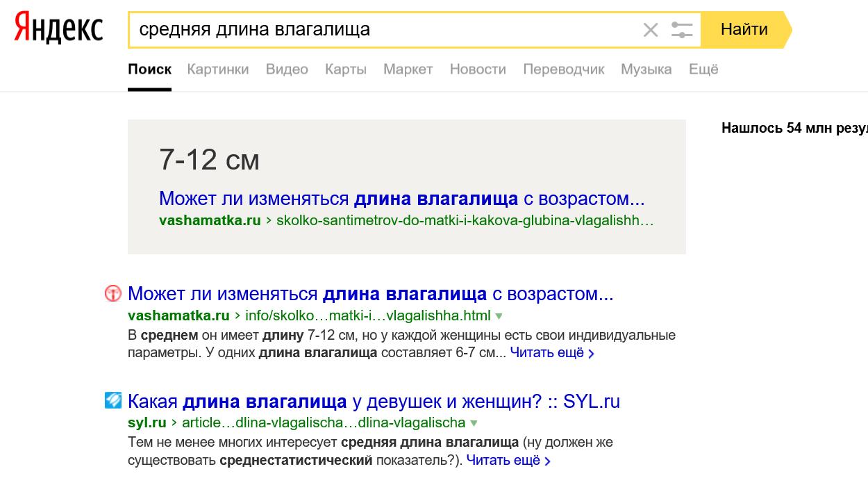
Task: Click vashamatka.ru domain under first result
Action: click(178, 315)
